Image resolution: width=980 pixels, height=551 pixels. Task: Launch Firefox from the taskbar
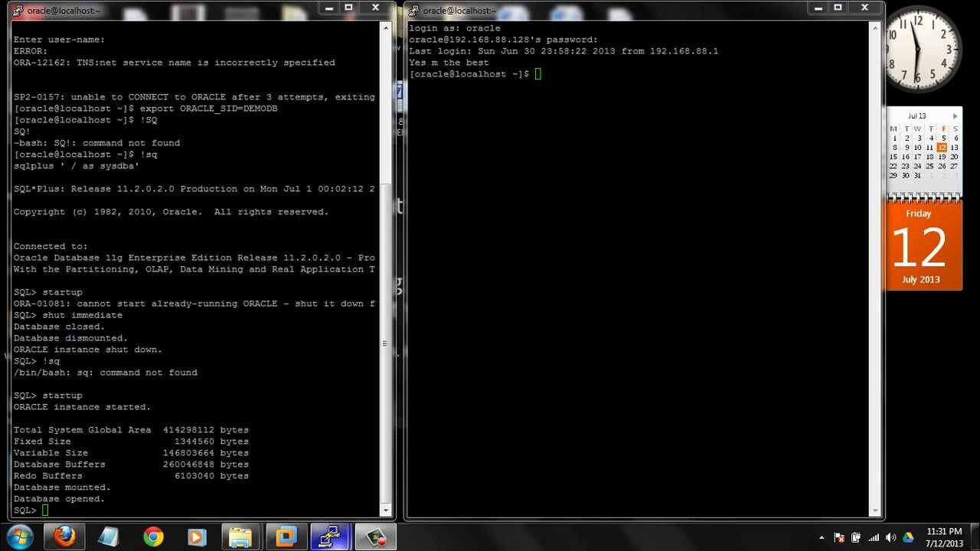pyautogui.click(x=65, y=537)
